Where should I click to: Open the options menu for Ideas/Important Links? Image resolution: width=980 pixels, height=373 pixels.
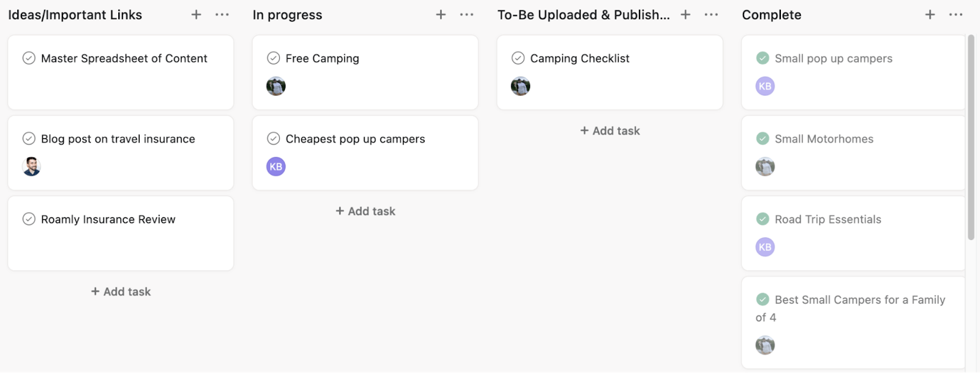[222, 14]
